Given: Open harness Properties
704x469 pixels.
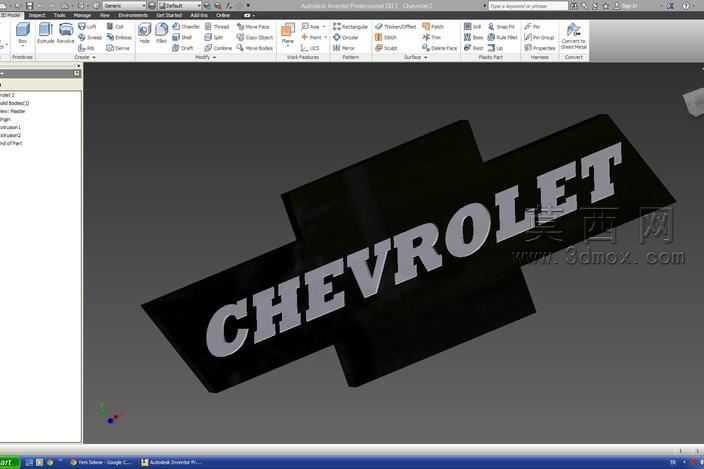Looking at the screenshot, I should point(540,48).
